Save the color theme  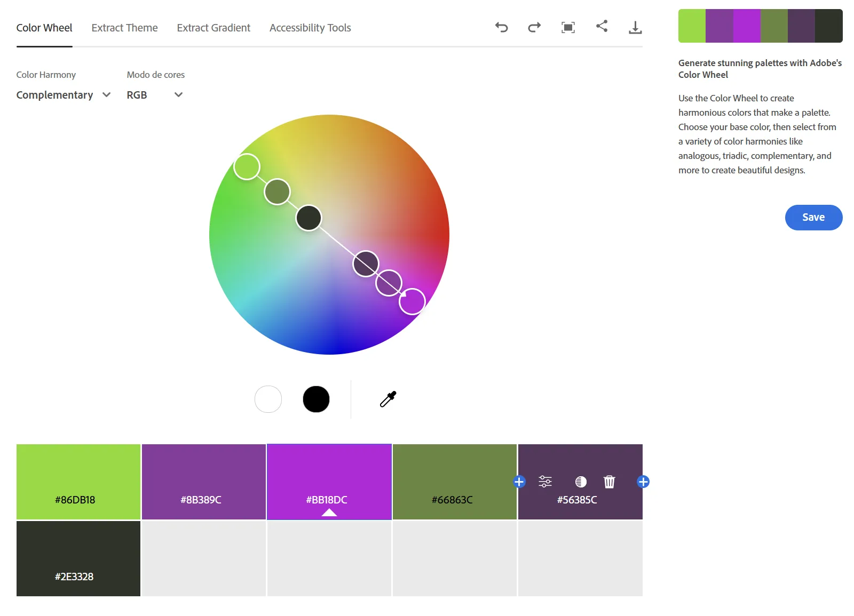[813, 217]
